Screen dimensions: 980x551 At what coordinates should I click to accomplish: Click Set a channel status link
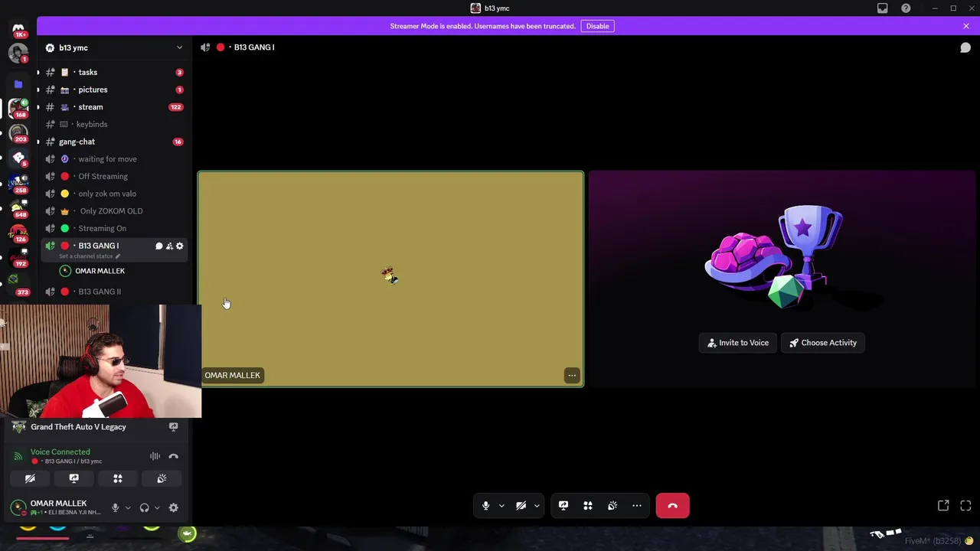pos(89,256)
